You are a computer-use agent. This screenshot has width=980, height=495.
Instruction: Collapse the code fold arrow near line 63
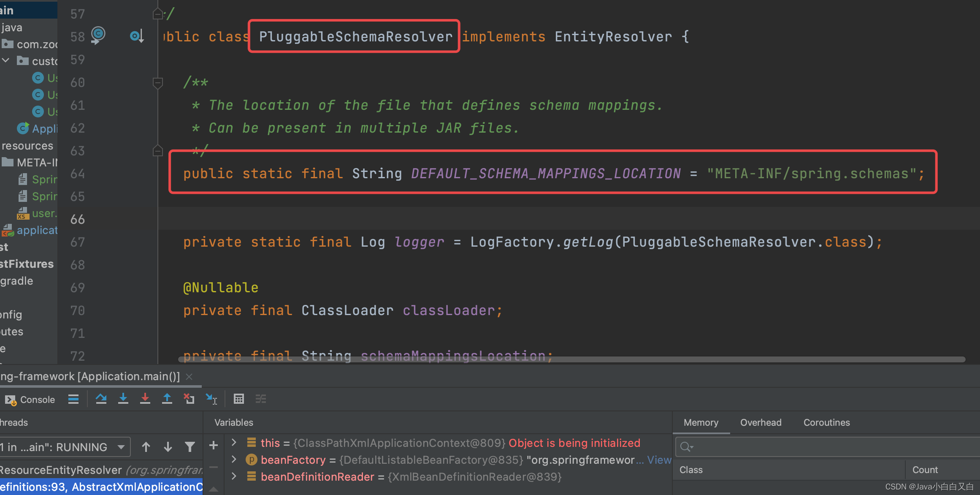(157, 150)
